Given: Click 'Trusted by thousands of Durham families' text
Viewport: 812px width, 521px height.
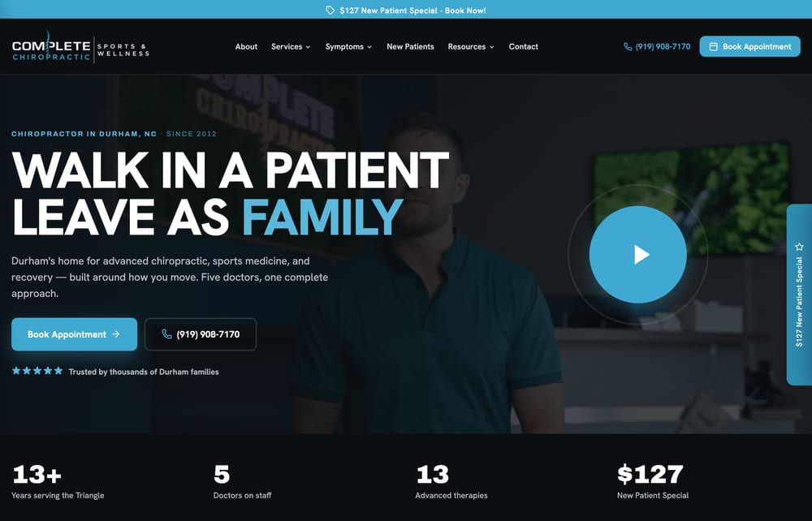Looking at the screenshot, I should (144, 372).
